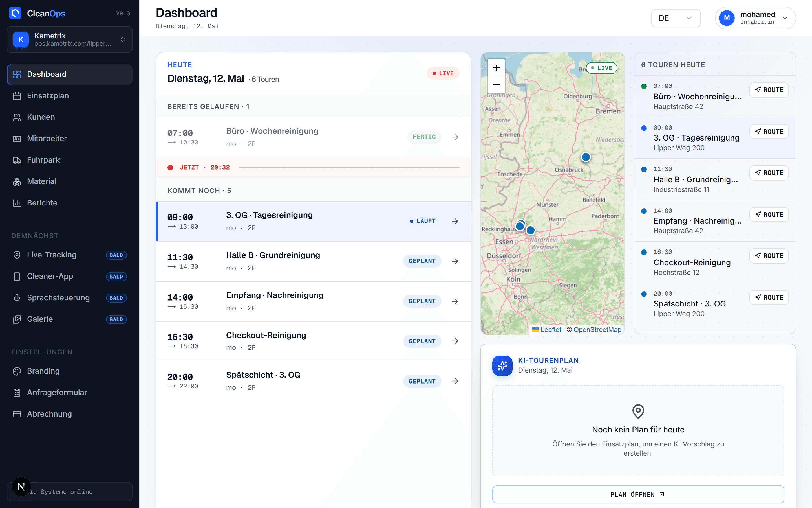Click ROUTE for 07:00 Büro Wochenreinigung
The height and width of the screenshot is (508, 812).
769,90
